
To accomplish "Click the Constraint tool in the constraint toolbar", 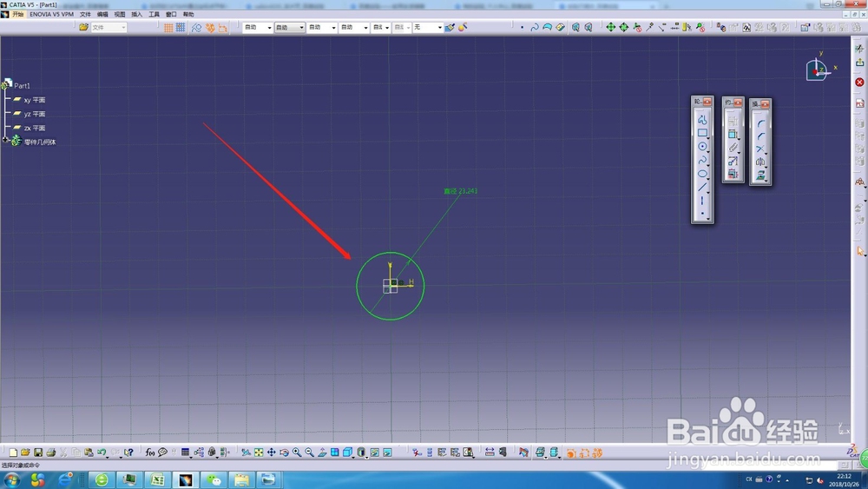I will pyautogui.click(x=733, y=134).
